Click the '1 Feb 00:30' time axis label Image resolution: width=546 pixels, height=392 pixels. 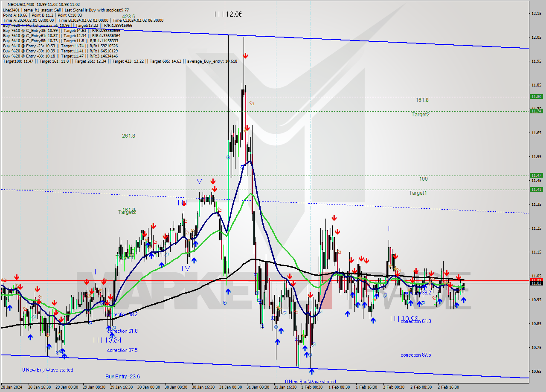tap(312, 387)
